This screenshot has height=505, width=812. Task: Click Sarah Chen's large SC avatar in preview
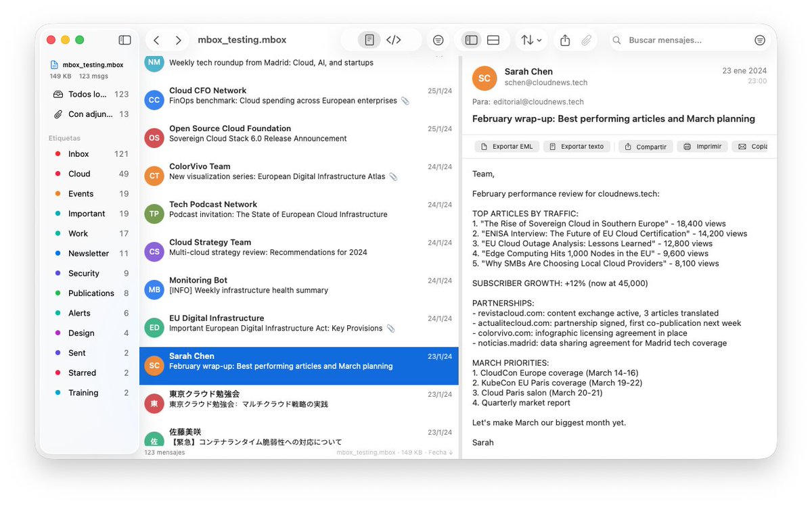click(484, 78)
